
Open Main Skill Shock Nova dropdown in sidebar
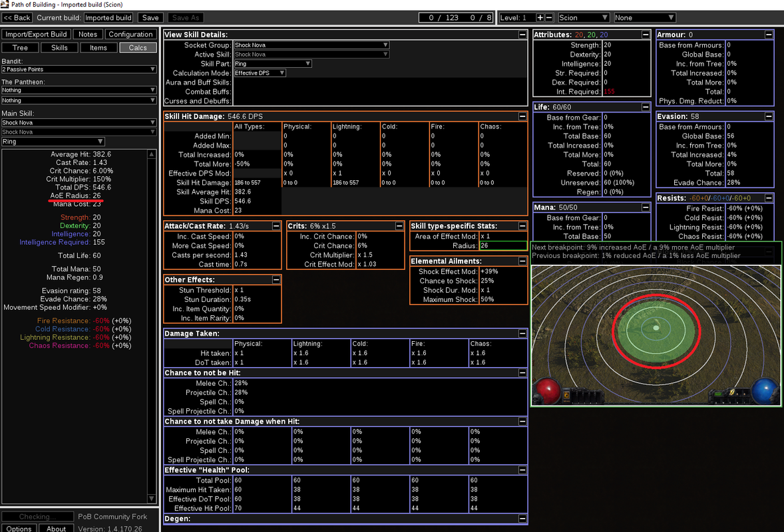[x=79, y=122]
